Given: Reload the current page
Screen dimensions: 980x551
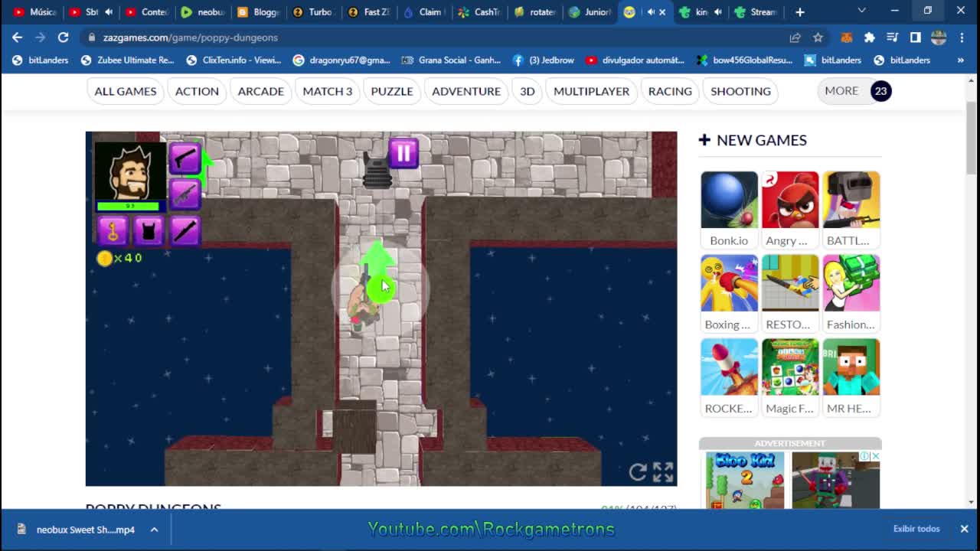Looking at the screenshot, I should [x=63, y=37].
